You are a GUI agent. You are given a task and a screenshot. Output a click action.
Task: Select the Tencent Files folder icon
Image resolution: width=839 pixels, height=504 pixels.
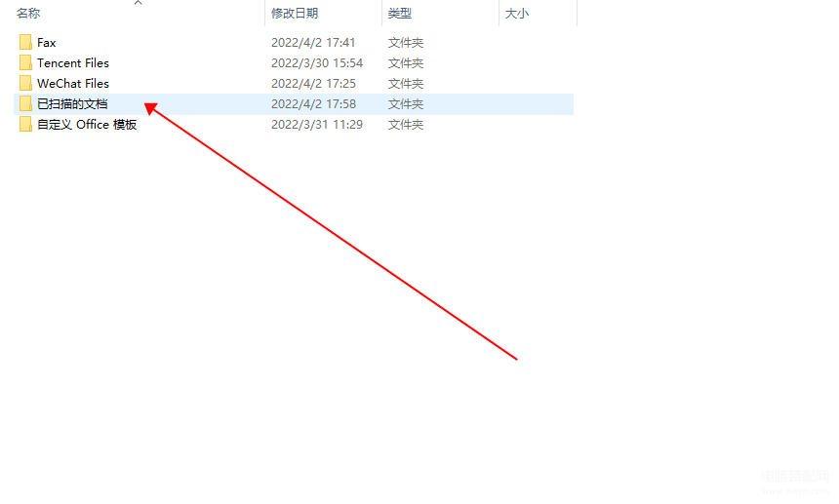pos(25,62)
